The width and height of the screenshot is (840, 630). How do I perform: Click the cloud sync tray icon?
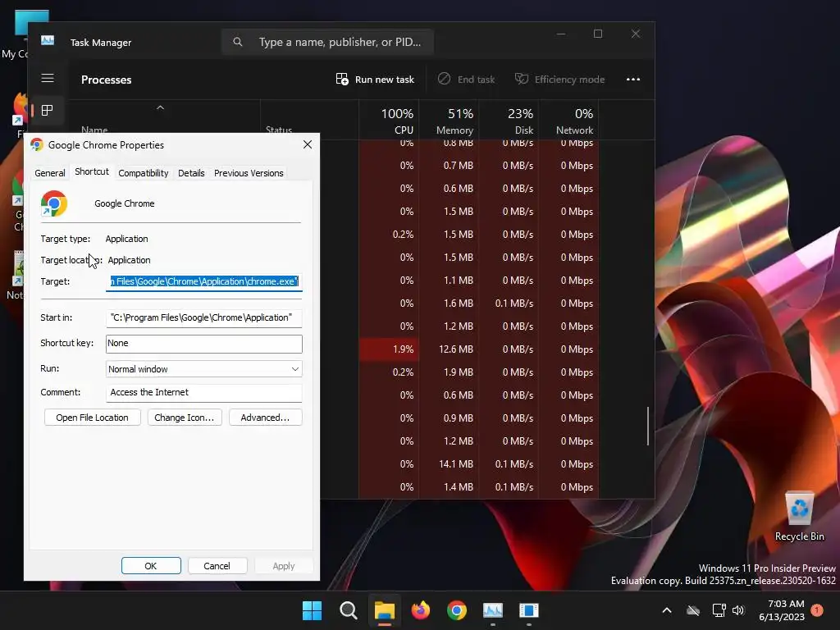point(693,610)
